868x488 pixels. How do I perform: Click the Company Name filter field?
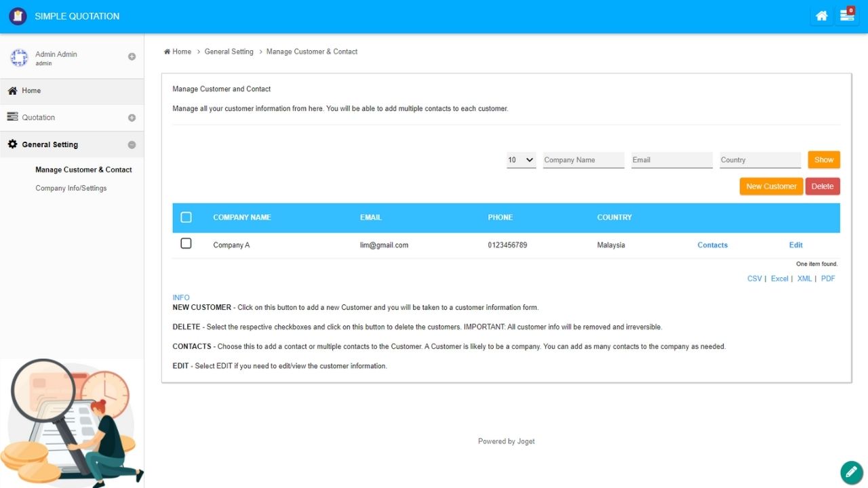tap(583, 160)
